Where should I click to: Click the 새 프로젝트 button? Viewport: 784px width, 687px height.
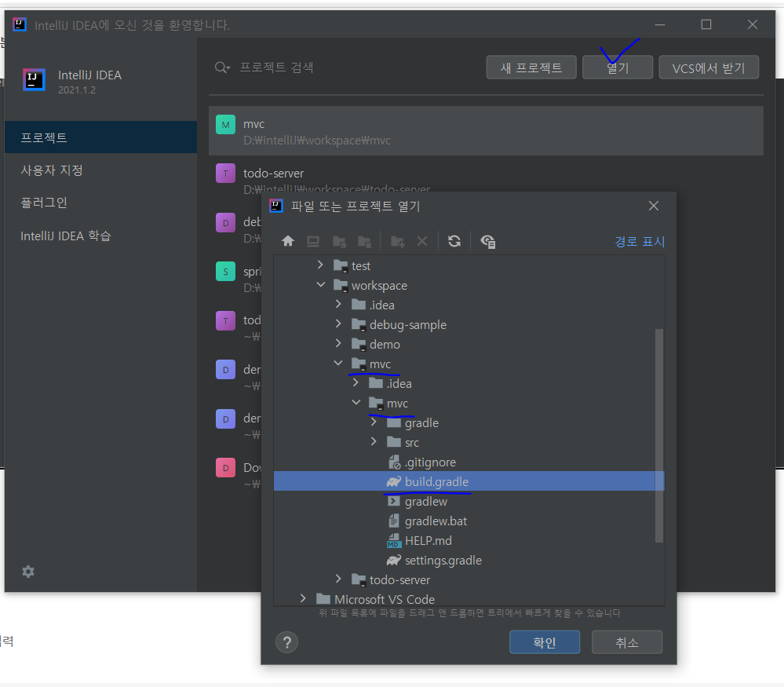(x=531, y=68)
